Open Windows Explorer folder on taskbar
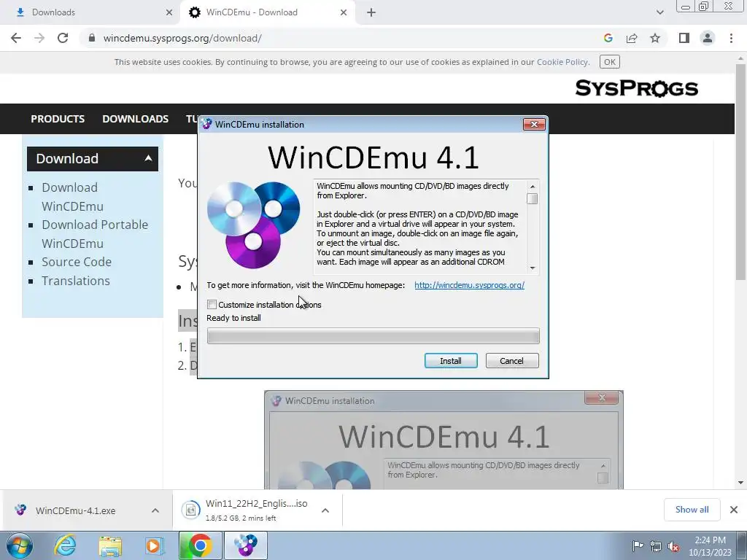Image resolution: width=747 pixels, height=560 pixels. [110, 545]
